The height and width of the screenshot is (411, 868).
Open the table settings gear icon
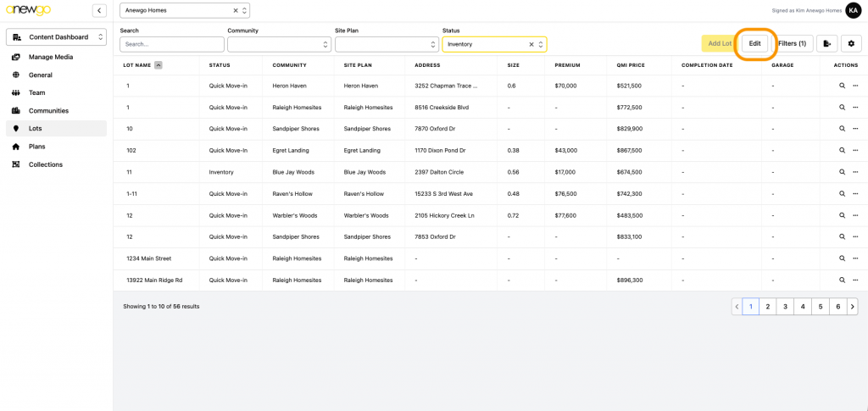tap(851, 43)
